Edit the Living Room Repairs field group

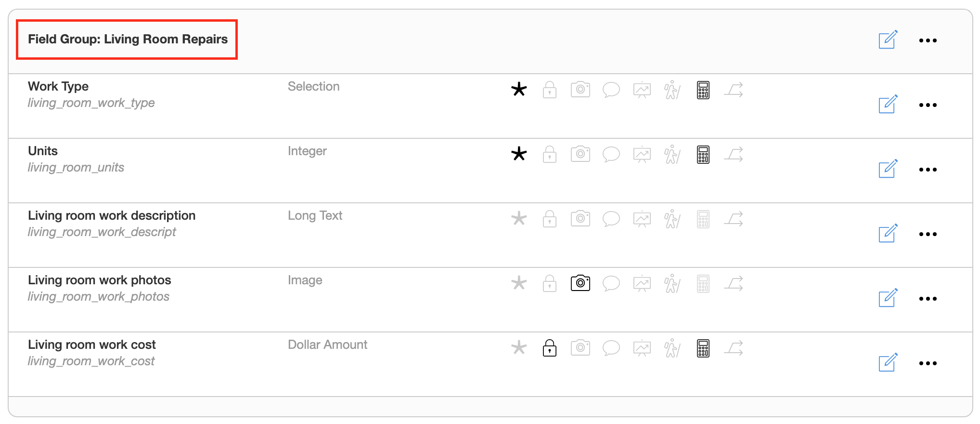(887, 40)
